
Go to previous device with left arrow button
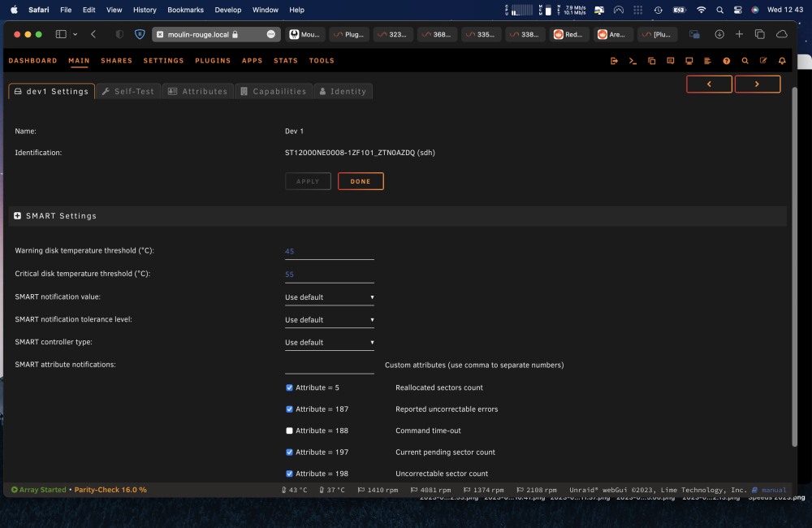pos(709,84)
